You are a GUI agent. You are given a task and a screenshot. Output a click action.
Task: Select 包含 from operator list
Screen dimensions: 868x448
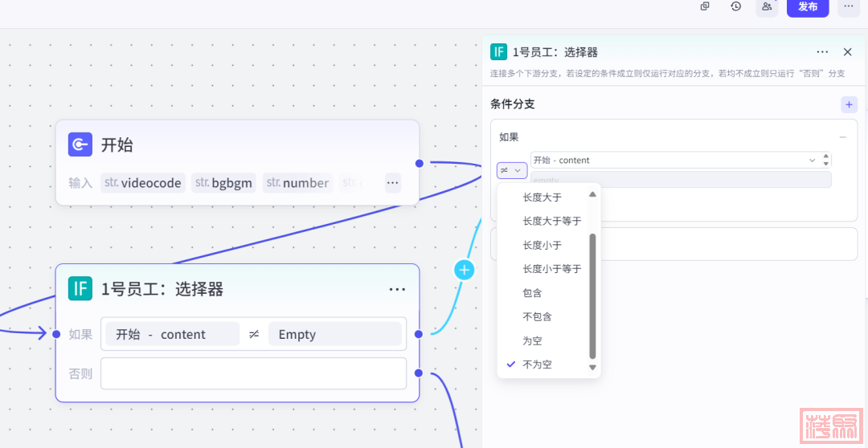pyautogui.click(x=532, y=293)
